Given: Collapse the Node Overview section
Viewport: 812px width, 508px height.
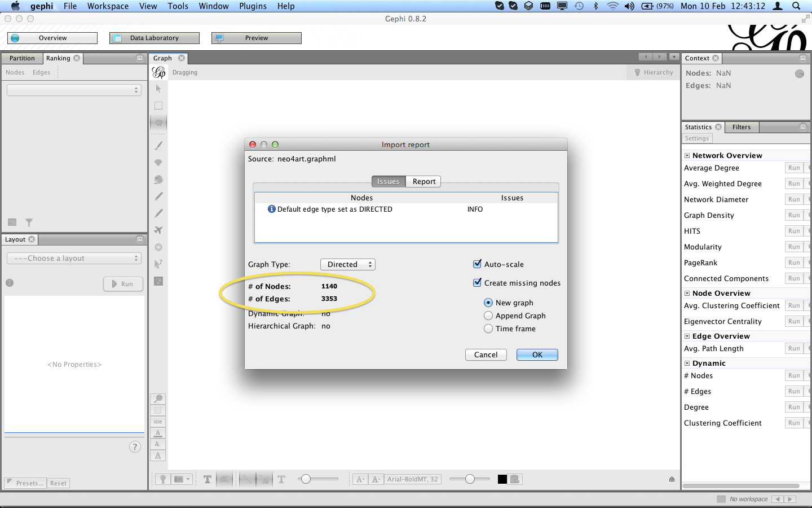Looking at the screenshot, I should coord(687,294).
